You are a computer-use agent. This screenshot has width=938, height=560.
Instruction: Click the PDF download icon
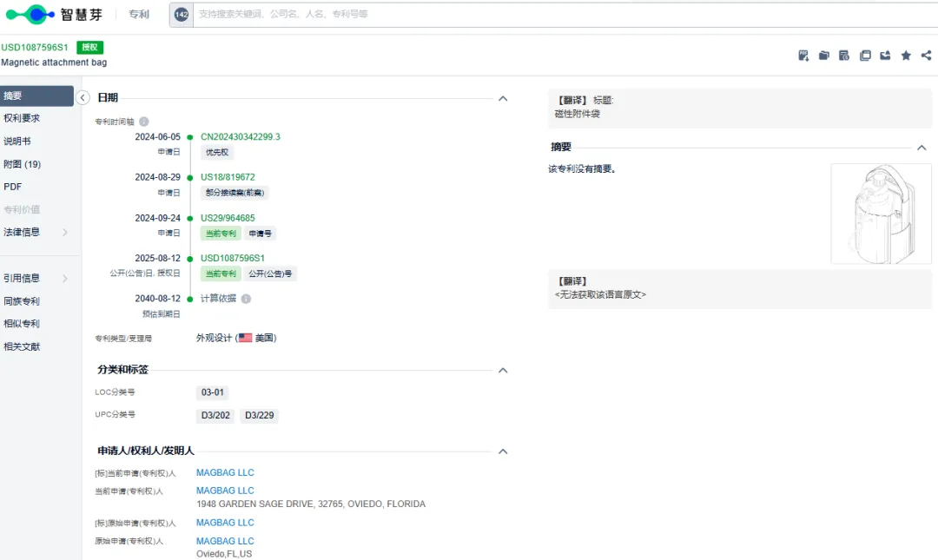(803, 56)
